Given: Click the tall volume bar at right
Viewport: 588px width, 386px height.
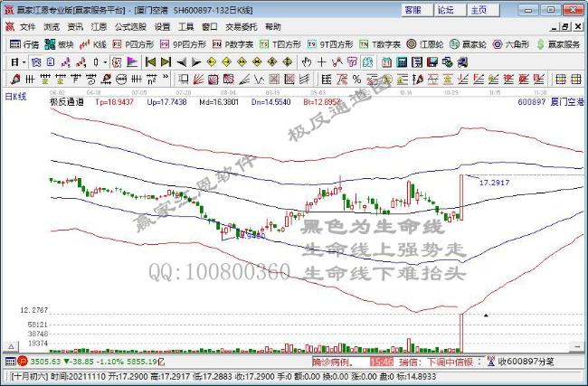Looking at the screenshot, I should pos(461,333).
